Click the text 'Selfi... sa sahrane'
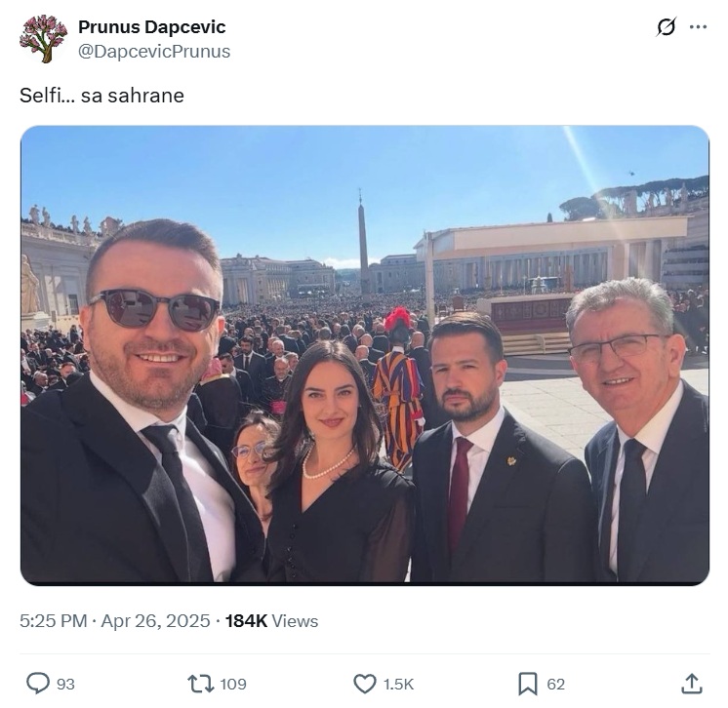 tap(101, 96)
